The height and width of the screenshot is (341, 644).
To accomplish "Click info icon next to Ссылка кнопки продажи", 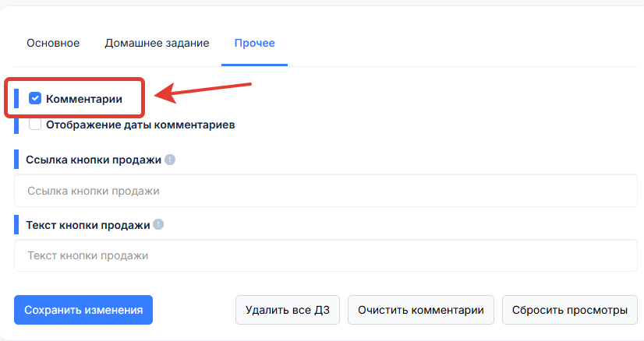I will (x=170, y=160).
